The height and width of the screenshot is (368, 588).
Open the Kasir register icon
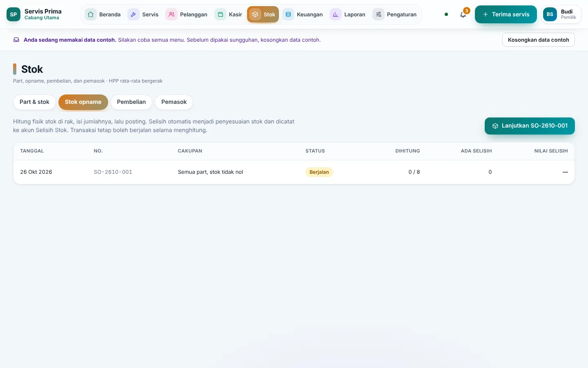(x=220, y=14)
